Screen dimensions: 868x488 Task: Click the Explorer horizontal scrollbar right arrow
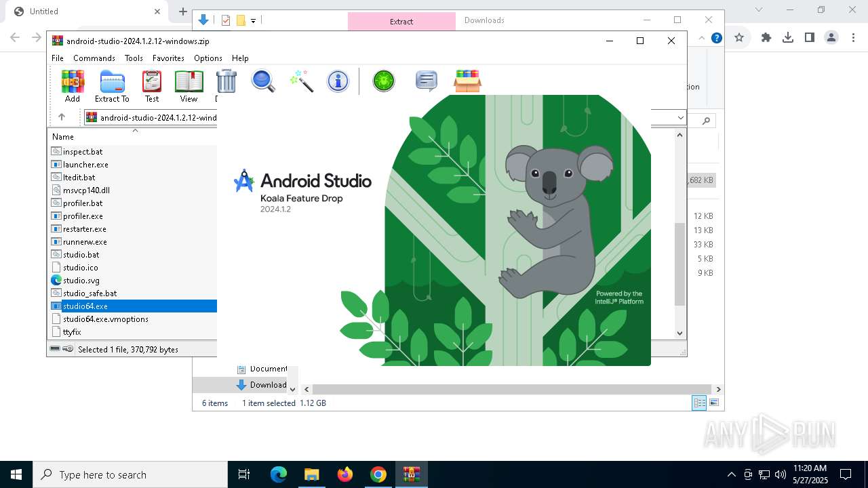pos(718,389)
